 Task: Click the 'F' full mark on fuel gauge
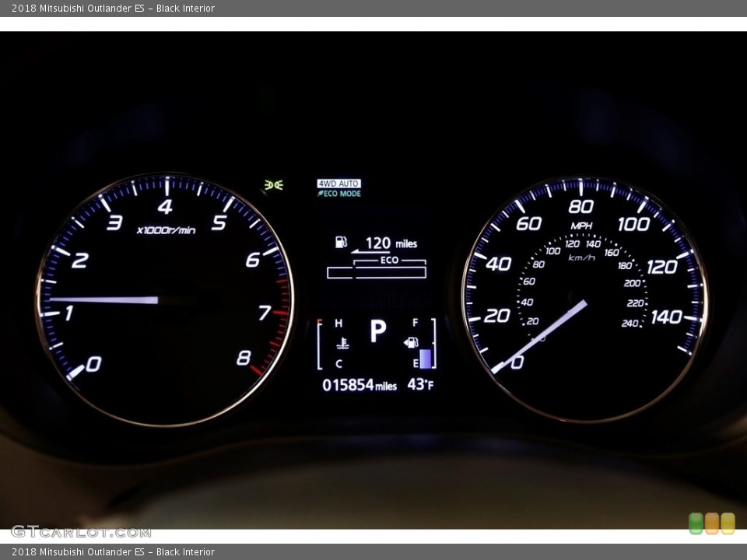click(x=415, y=323)
